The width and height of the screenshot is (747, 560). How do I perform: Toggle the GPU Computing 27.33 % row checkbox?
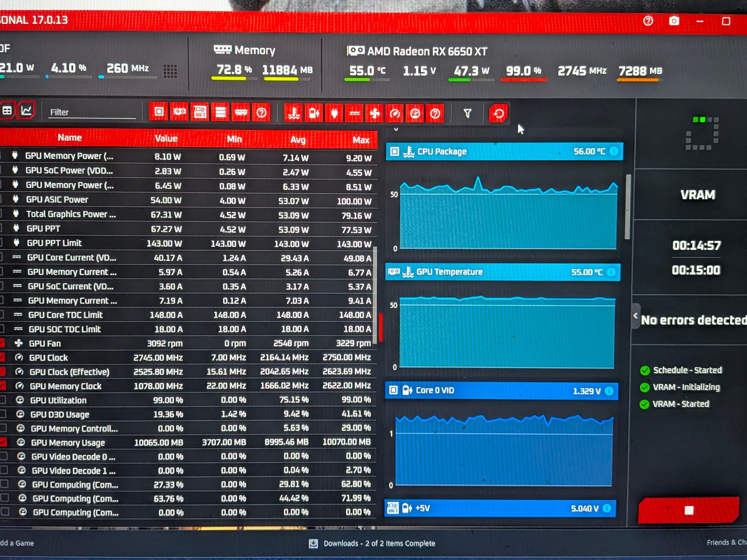4,484
